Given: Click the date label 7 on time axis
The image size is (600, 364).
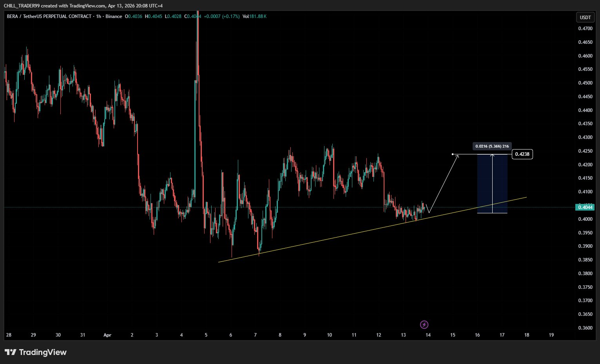Looking at the screenshot, I should (256, 335).
